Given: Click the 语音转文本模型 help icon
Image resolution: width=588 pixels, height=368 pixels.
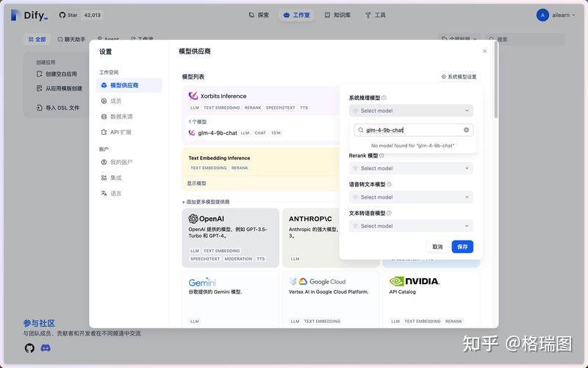Looking at the screenshot, I should (389, 185).
